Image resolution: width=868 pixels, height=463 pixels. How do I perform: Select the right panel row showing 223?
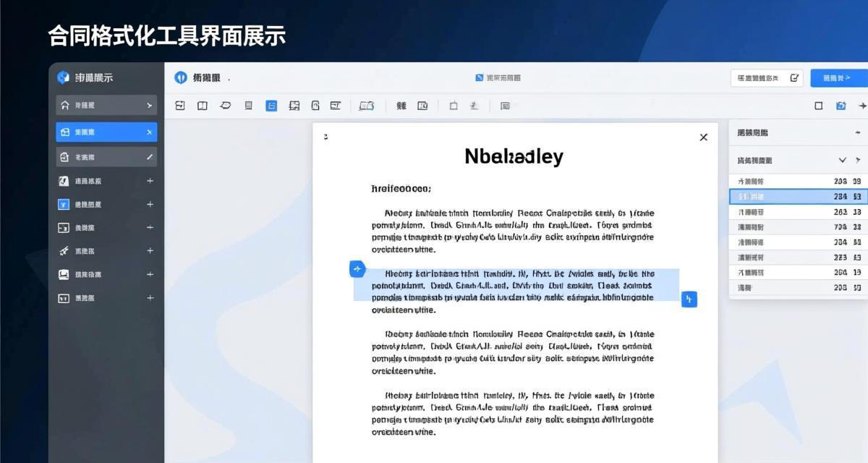799,258
